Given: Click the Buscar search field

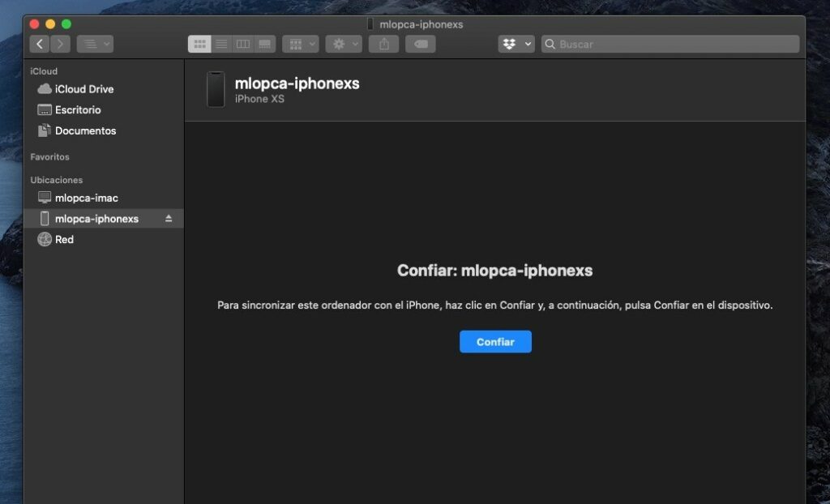Looking at the screenshot, I should tap(670, 44).
